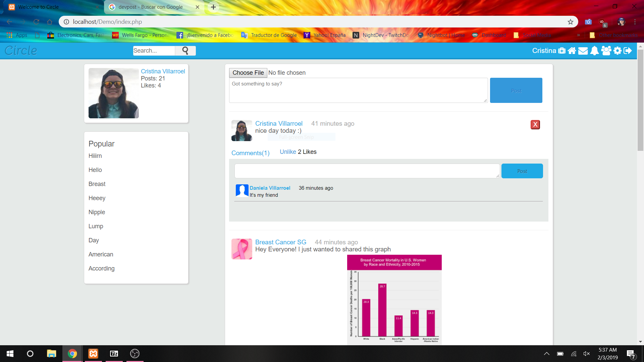Viewport: 644px width, 362px height.
Task: Unlike the 'nice day today' post
Action: tap(287, 152)
